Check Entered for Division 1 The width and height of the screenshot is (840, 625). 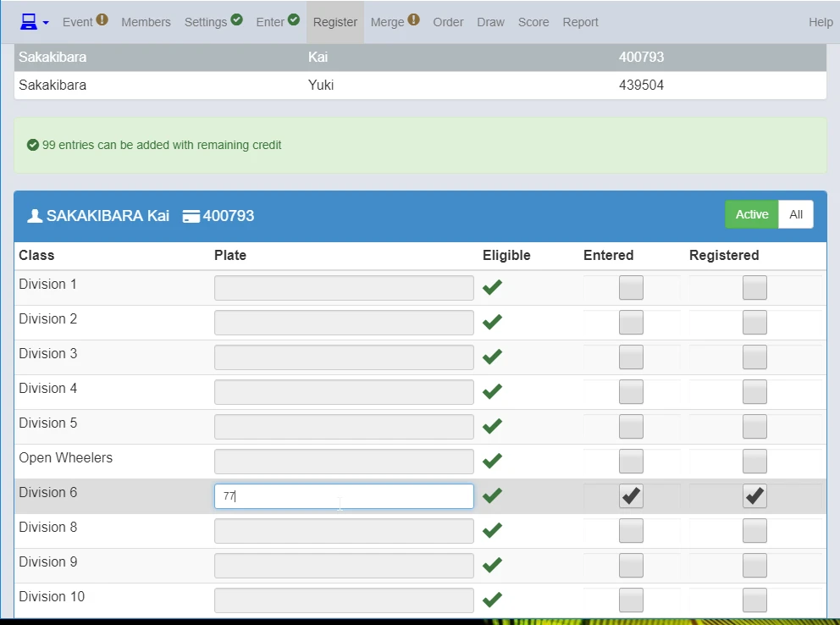(631, 288)
